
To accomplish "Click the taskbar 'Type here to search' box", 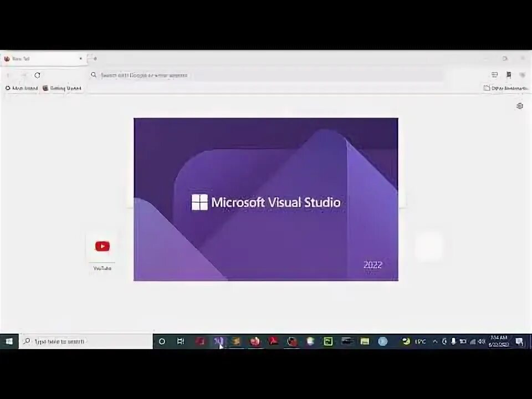I will (x=86, y=341).
